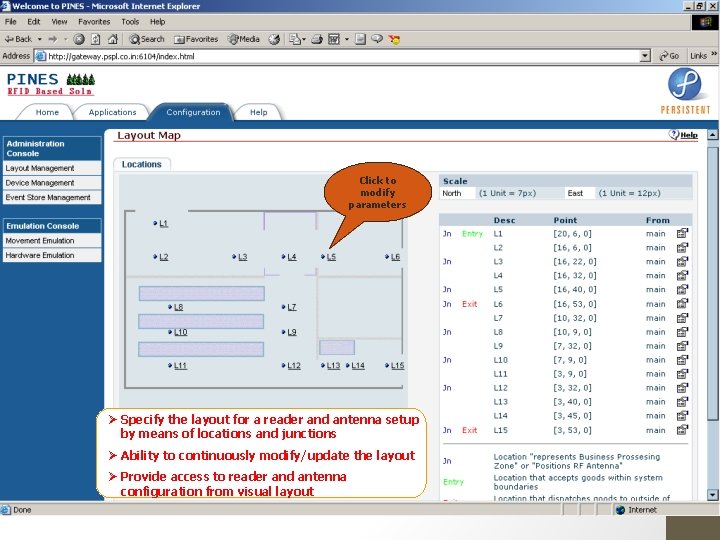This screenshot has height=540, width=720.
Task: Open edit icon for row L3
Action: (682, 261)
